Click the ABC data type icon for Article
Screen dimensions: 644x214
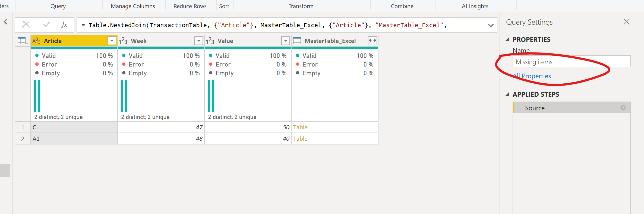click(36, 41)
